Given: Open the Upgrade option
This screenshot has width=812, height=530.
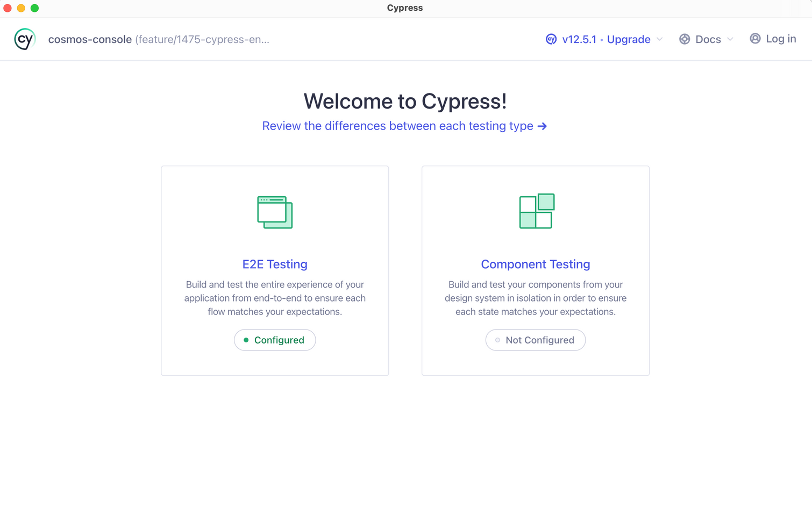Looking at the screenshot, I should tap(629, 40).
